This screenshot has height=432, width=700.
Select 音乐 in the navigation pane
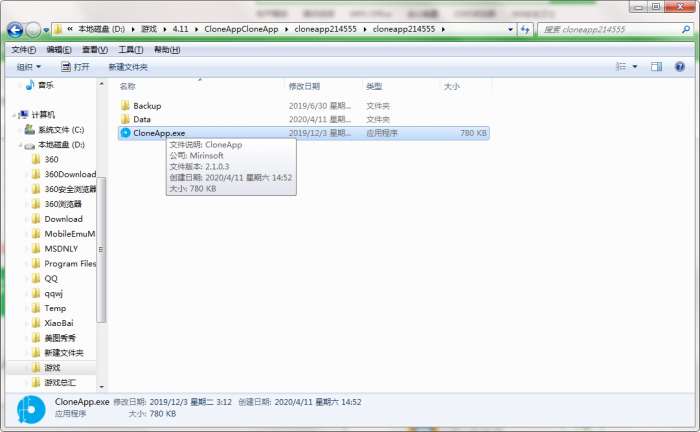(46, 85)
